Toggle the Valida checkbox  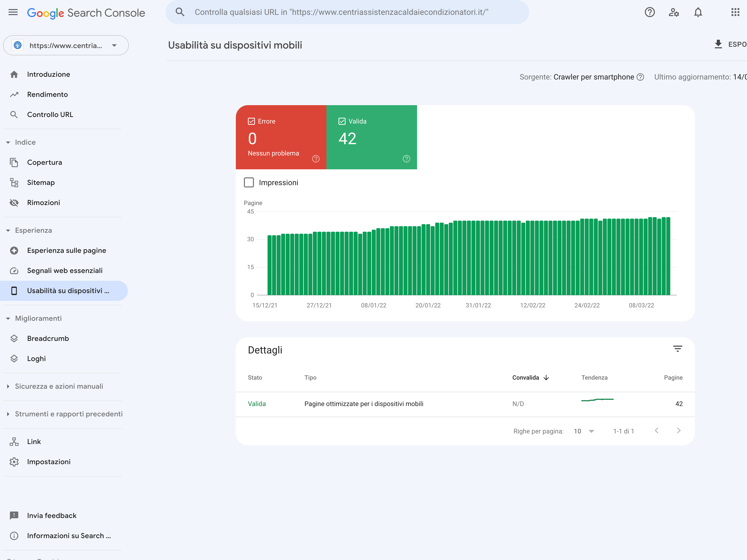(342, 121)
